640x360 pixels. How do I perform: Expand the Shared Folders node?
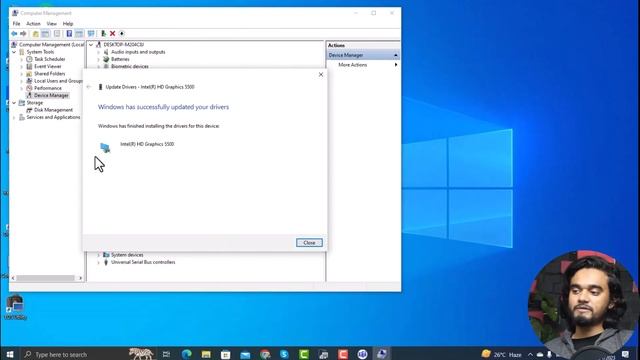pos(22,74)
